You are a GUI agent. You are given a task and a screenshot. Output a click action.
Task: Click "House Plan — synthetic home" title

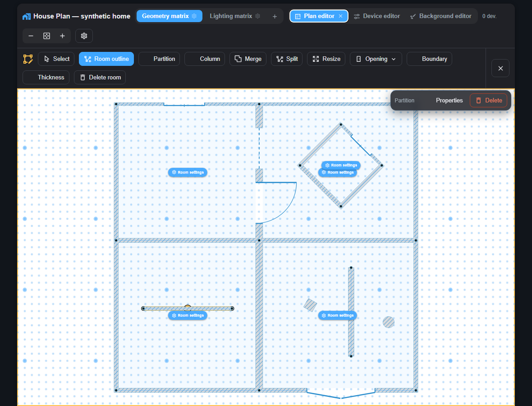(82, 16)
